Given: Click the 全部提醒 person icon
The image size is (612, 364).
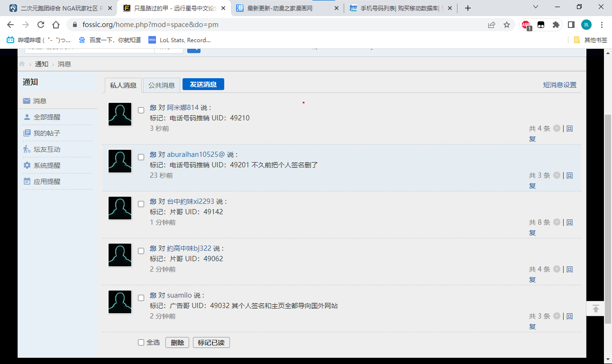Looking at the screenshot, I should (27, 117).
